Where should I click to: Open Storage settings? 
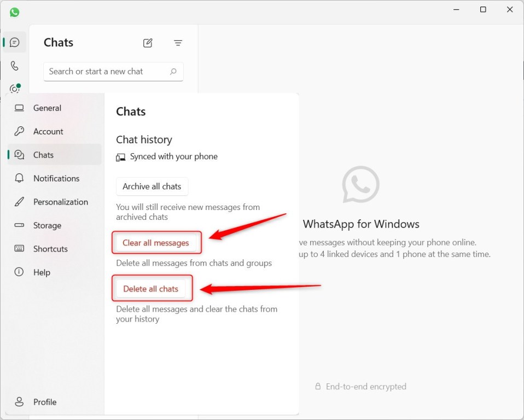coord(47,225)
